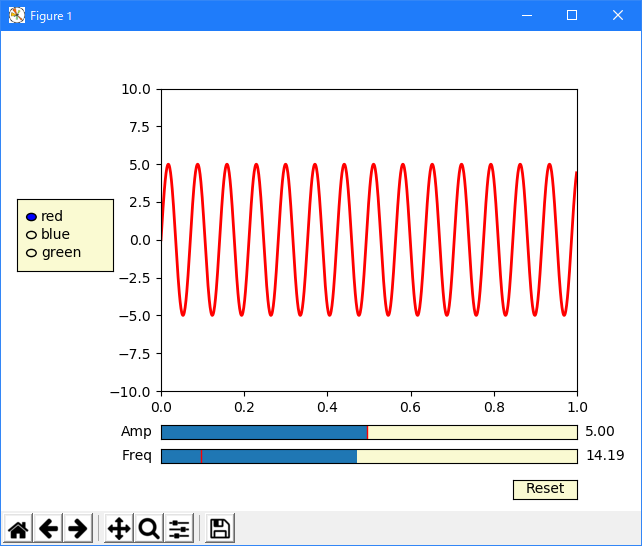
Task: Click the Figure 1 title bar text
Action: [51, 16]
